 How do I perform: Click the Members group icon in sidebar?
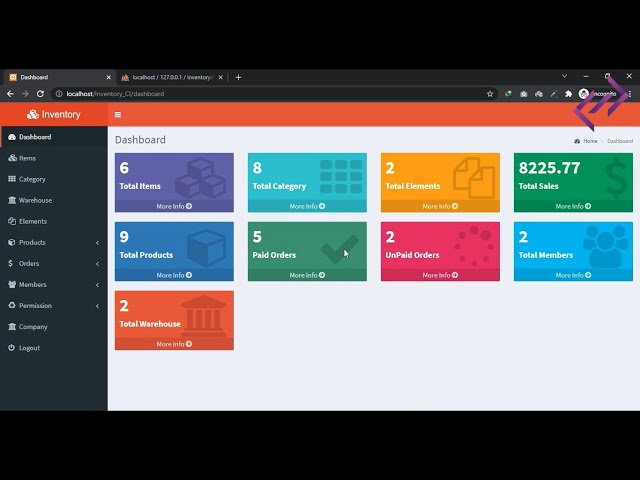(x=12, y=284)
